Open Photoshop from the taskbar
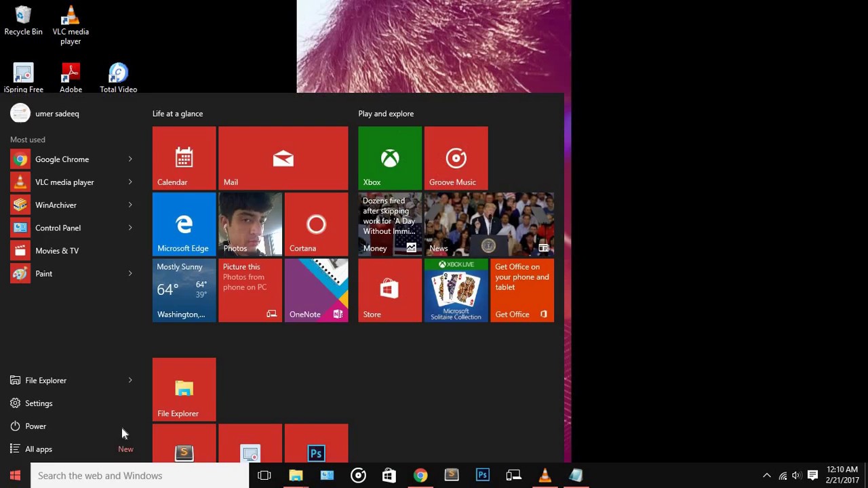Viewport: 868px width, 488px height. [483, 476]
